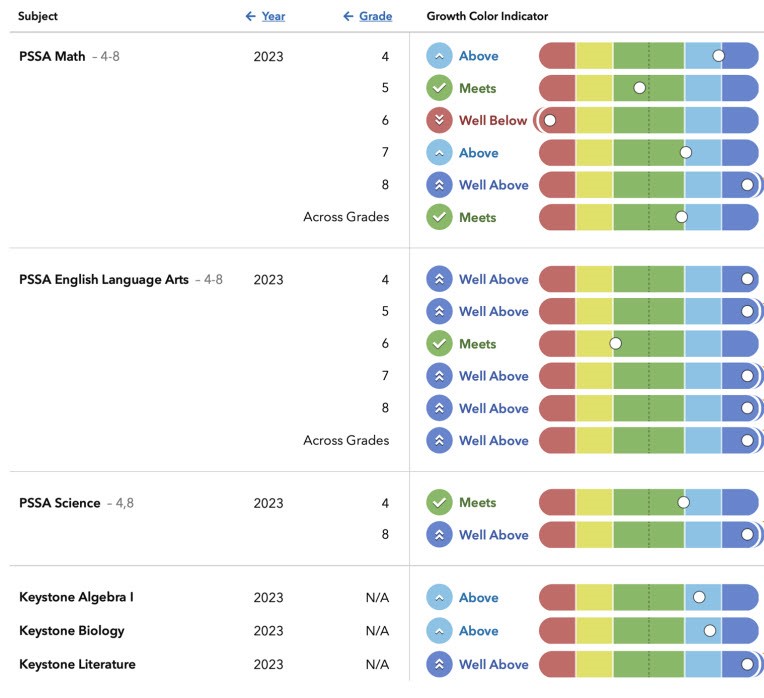Click the Well Below label for Math grade 6
764x698 pixels.
coord(493,120)
